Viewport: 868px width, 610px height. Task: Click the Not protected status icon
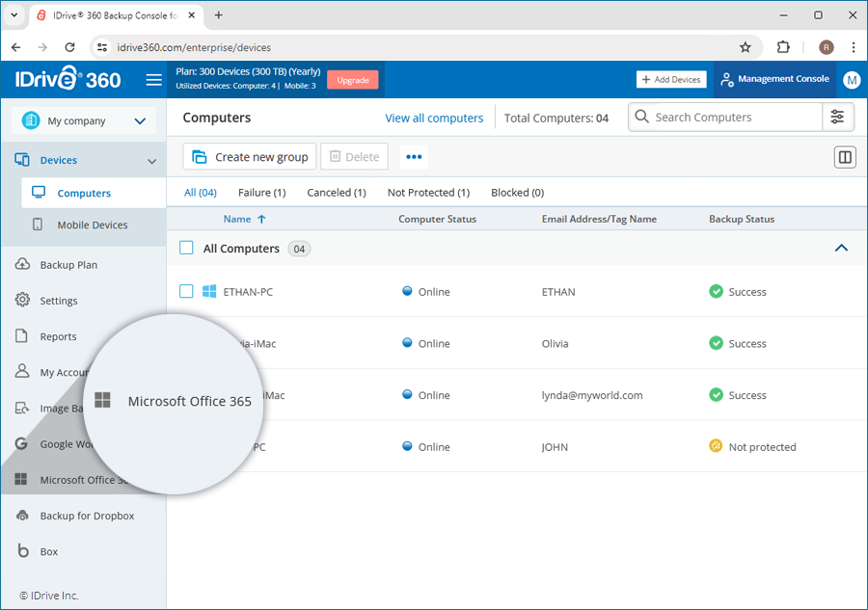click(x=716, y=445)
